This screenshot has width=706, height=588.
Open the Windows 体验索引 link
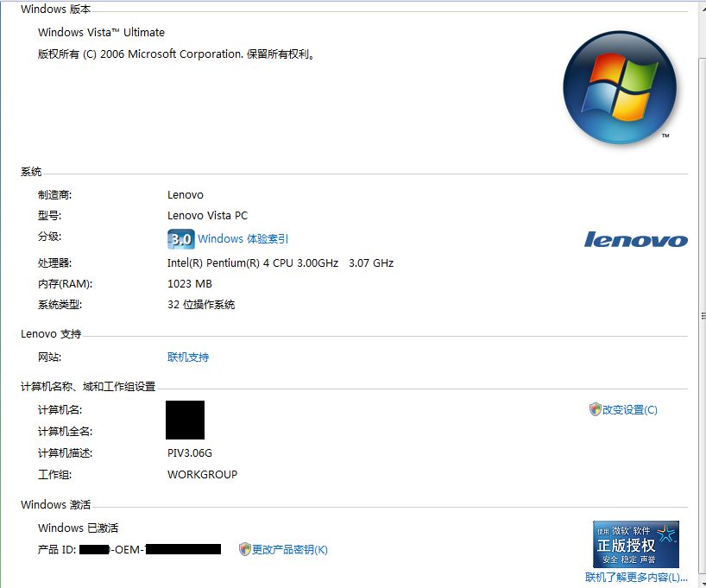coord(243,238)
